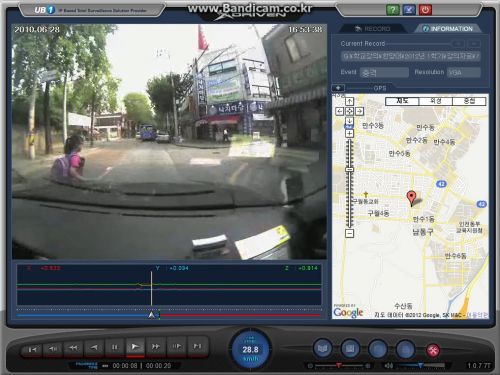Click the red location pin on map
Screen dimensions: 500x375
click(412, 198)
